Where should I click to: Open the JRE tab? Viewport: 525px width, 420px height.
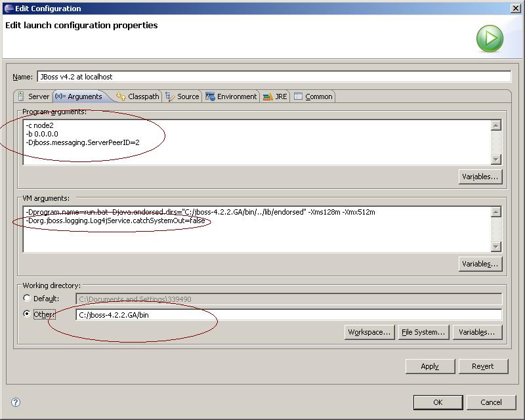(275, 96)
